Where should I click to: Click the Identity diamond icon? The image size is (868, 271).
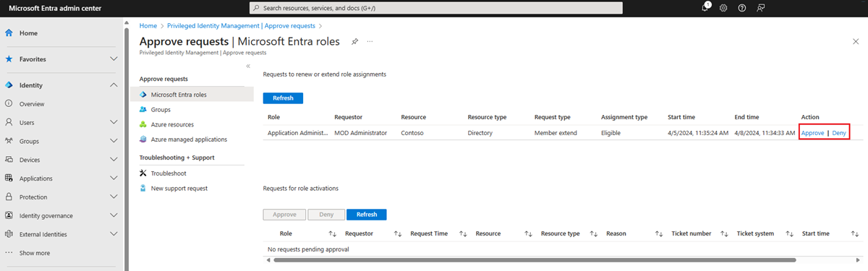click(x=9, y=85)
